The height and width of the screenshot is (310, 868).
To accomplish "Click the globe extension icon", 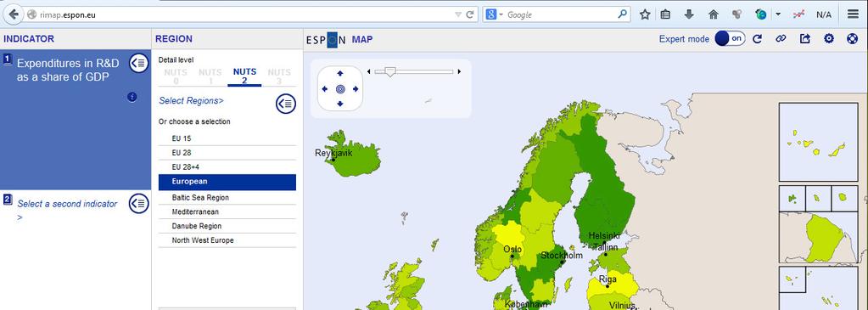I will pyautogui.click(x=761, y=15).
